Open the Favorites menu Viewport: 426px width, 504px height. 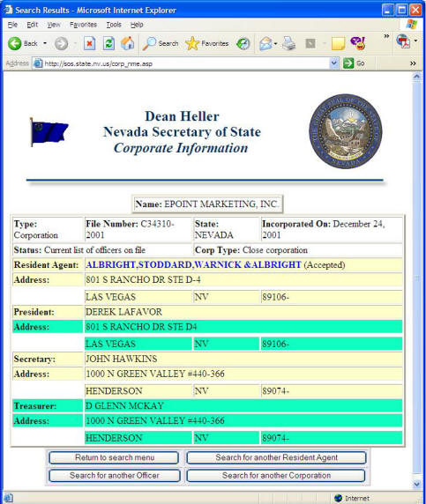click(x=83, y=25)
